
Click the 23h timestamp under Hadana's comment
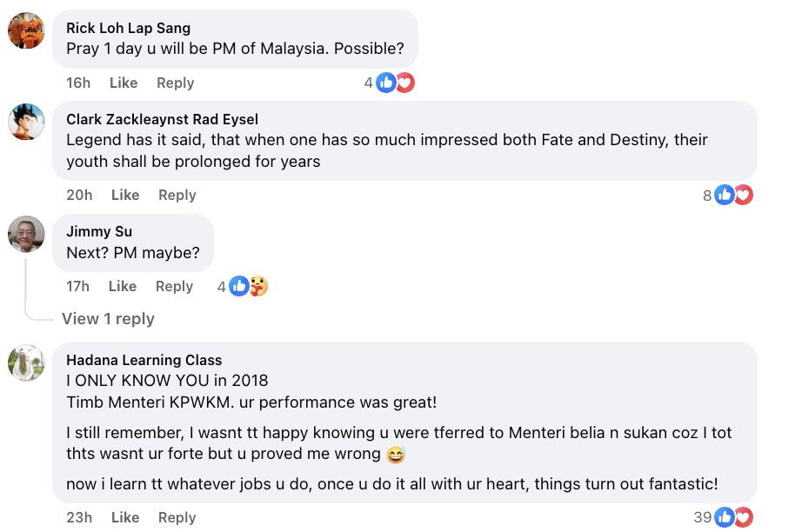[78, 517]
